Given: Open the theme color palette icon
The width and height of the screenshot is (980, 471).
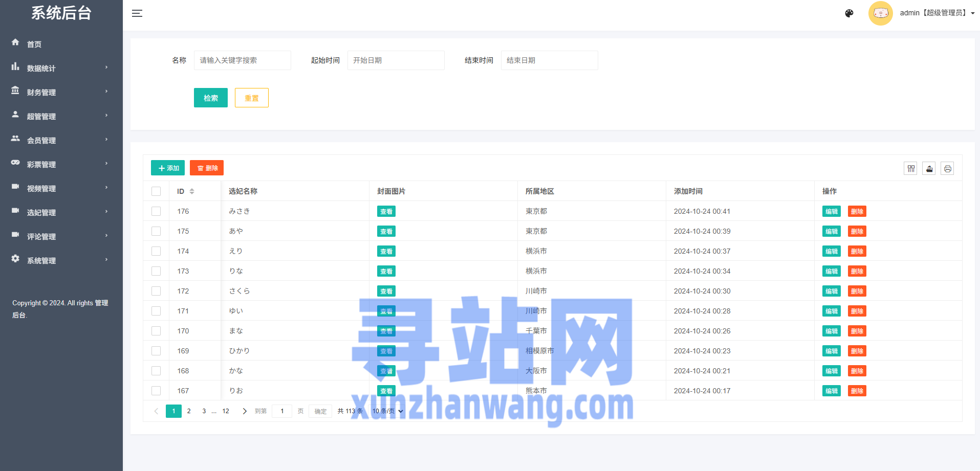Looking at the screenshot, I should click(x=849, y=13).
